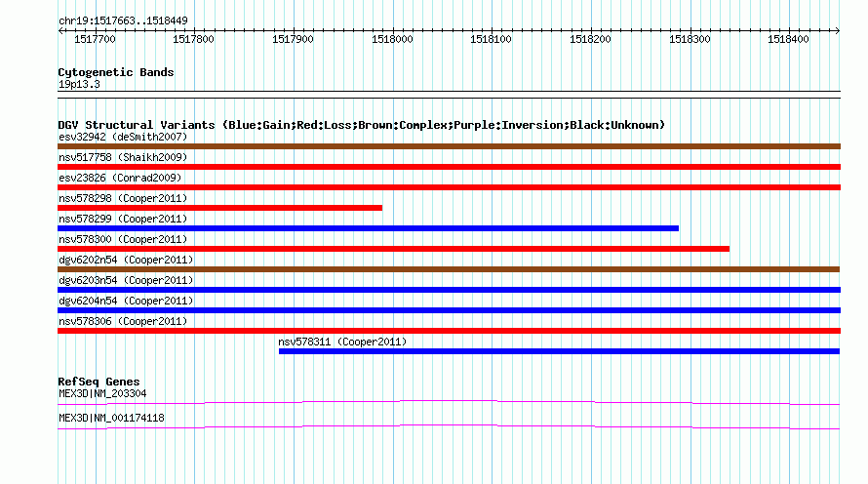Click the 1518000 ruler position label

pos(392,39)
